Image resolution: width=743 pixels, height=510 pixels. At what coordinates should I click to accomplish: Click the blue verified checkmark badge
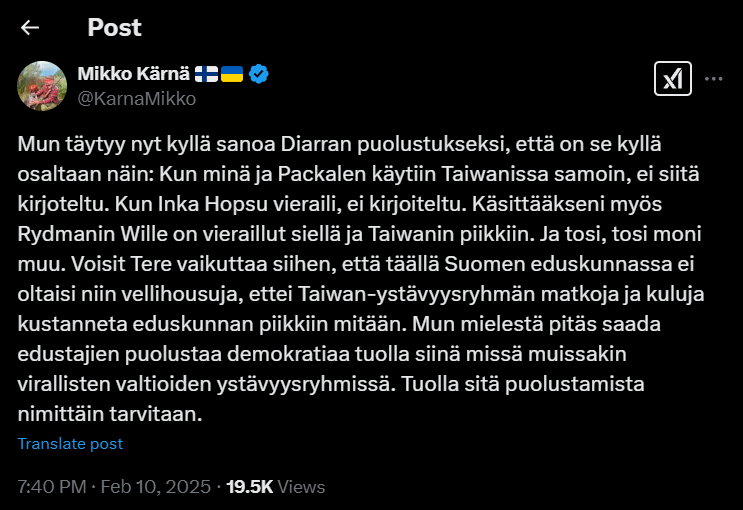258,74
